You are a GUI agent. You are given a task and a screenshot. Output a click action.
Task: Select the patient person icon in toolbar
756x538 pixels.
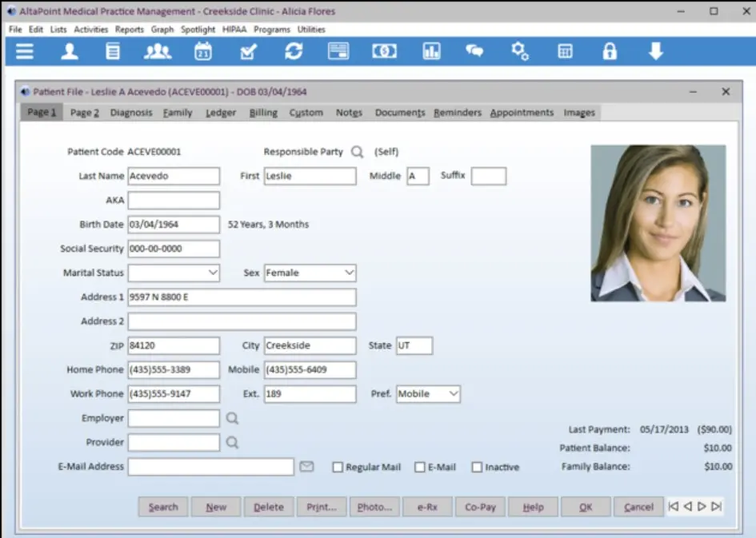69,50
